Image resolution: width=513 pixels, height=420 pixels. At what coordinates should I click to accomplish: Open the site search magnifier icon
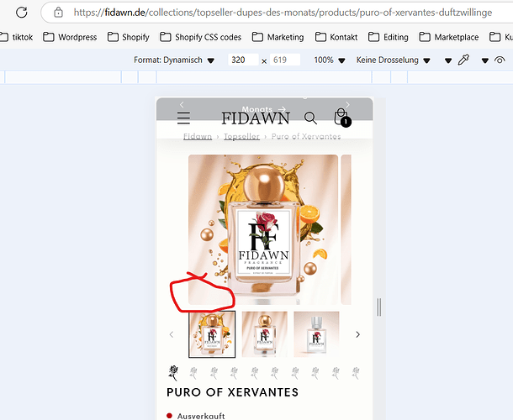(x=310, y=118)
